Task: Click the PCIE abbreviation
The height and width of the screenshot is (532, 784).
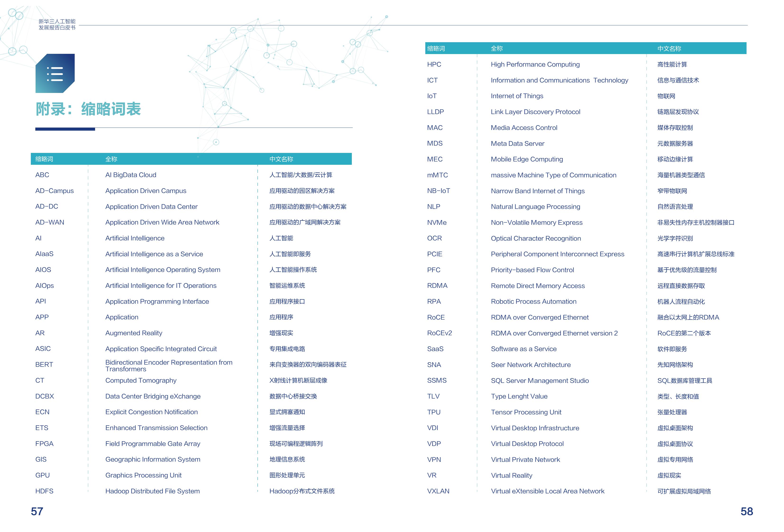Action: point(435,254)
